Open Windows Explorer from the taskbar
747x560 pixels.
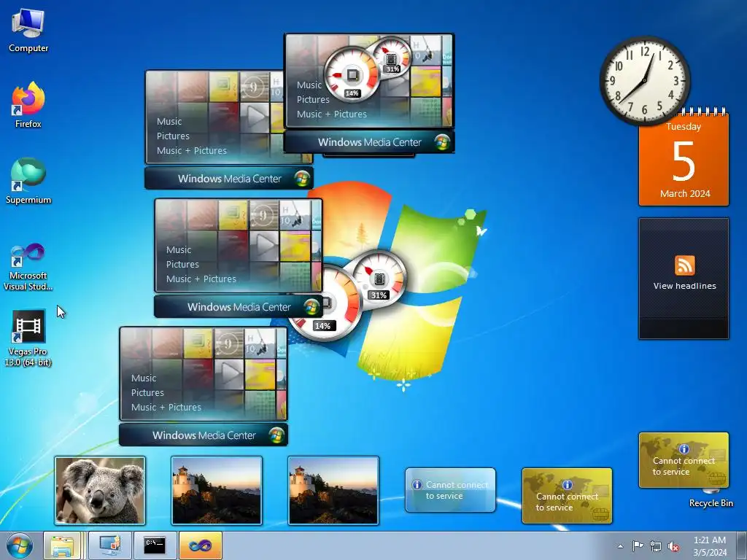click(x=63, y=545)
